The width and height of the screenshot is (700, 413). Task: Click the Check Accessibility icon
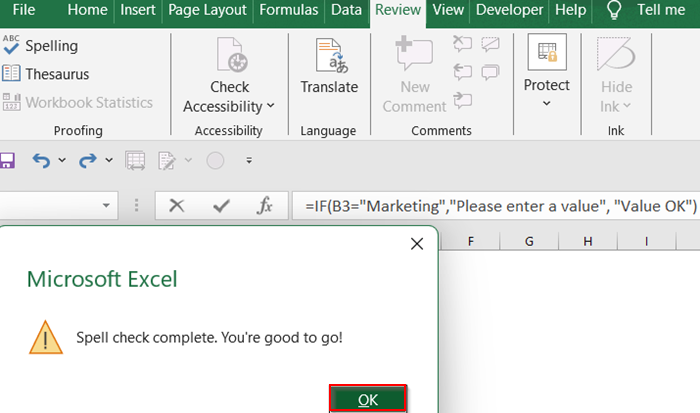coord(232,55)
